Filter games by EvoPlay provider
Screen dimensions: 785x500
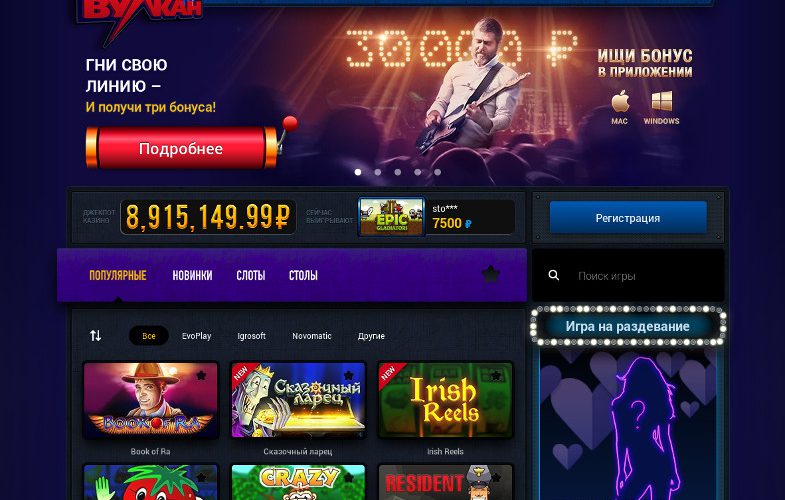tap(196, 336)
